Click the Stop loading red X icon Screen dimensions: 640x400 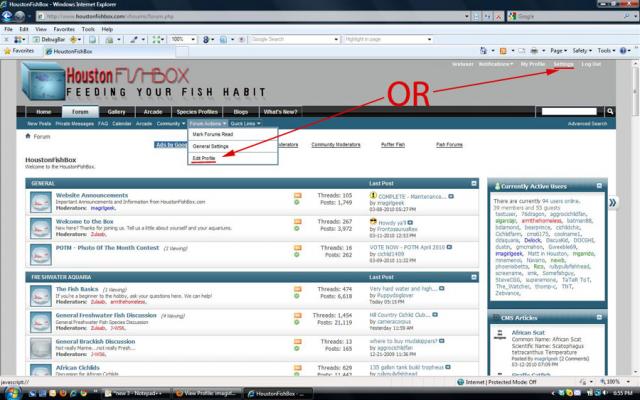pyautogui.click(x=498, y=16)
